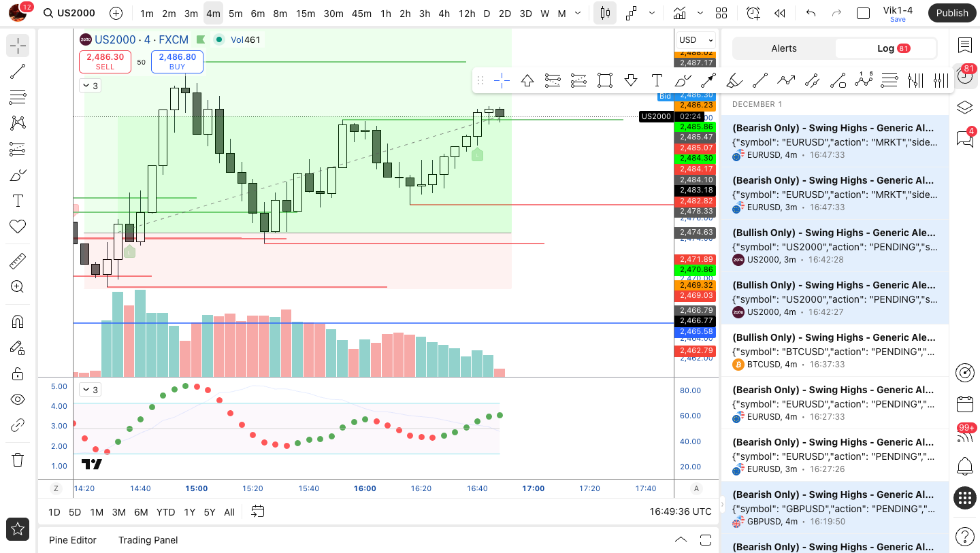Open the heart icons tool
Screen dimensions: 980x553
click(18, 227)
